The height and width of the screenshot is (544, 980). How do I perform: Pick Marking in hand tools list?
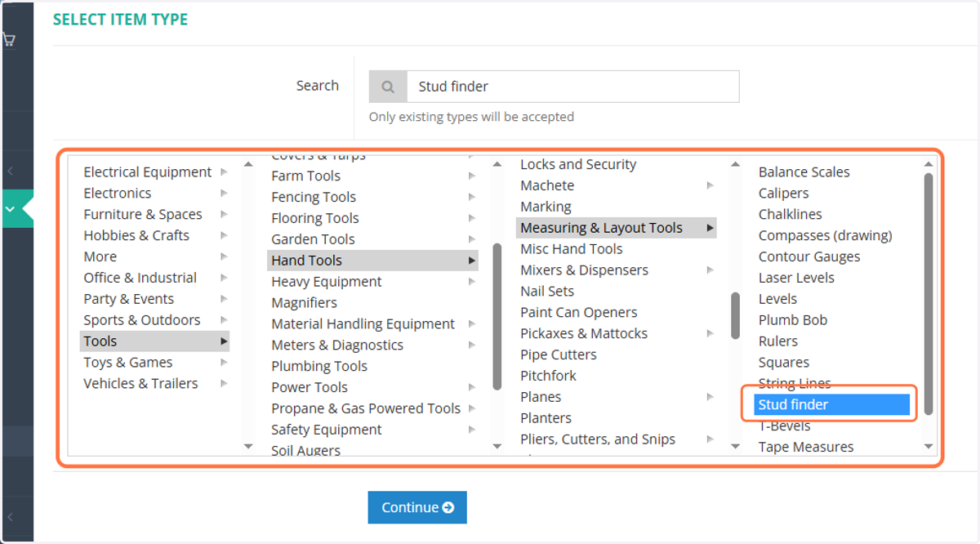point(546,207)
